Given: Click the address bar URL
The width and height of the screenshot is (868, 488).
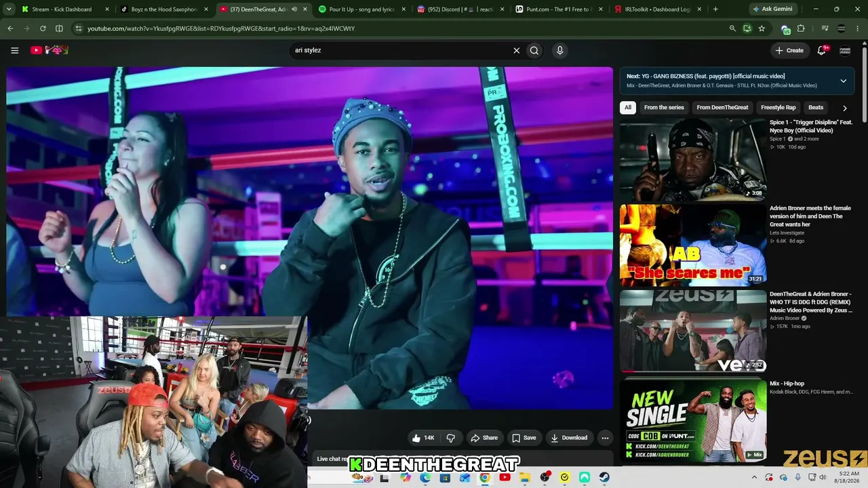Looking at the screenshot, I should (221, 28).
